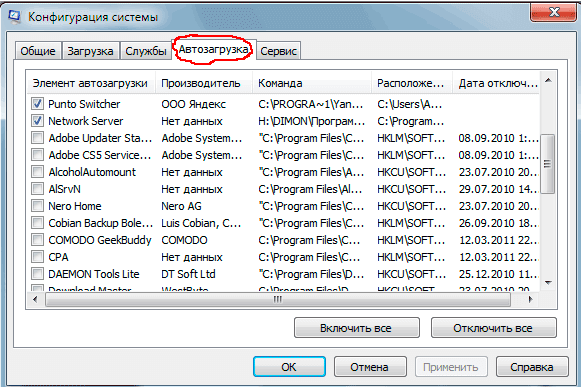The width and height of the screenshot is (581, 387).
Task: Click the C:\PROGRA~1\Yan... command cell
Action: pyautogui.click(x=311, y=104)
